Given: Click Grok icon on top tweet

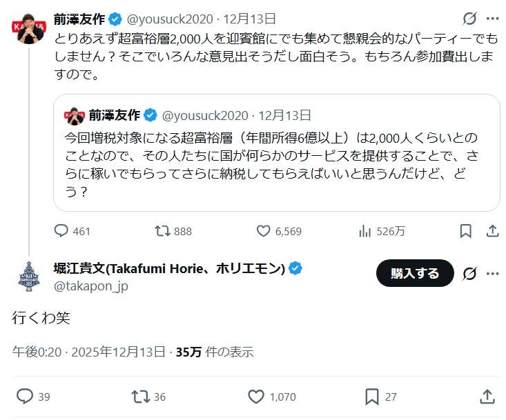Looking at the screenshot, I should [469, 19].
